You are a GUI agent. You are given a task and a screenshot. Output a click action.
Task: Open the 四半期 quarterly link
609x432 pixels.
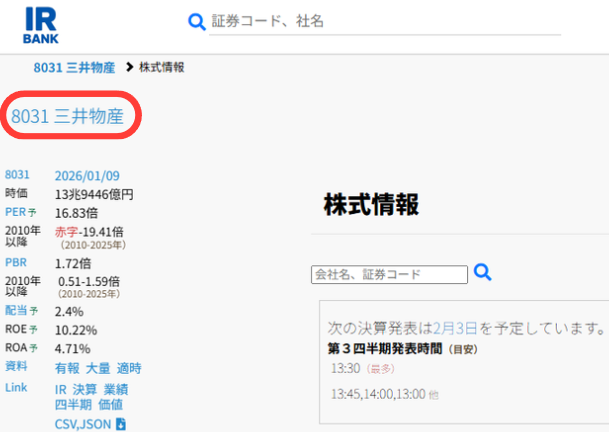click(73, 405)
